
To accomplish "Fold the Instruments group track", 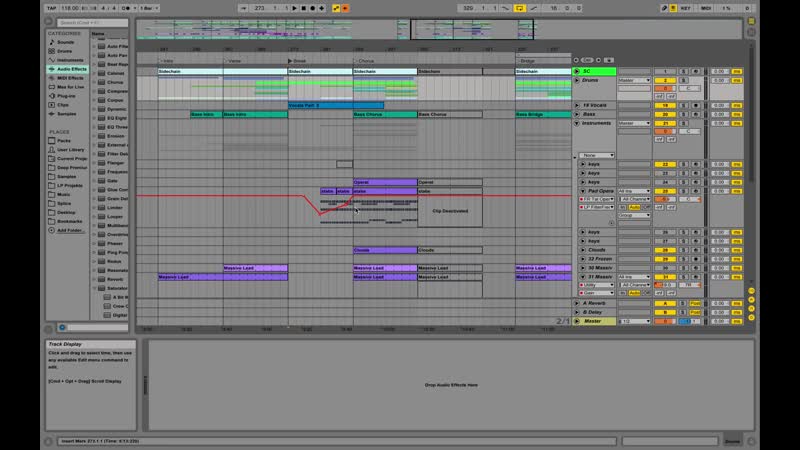I will [x=577, y=123].
